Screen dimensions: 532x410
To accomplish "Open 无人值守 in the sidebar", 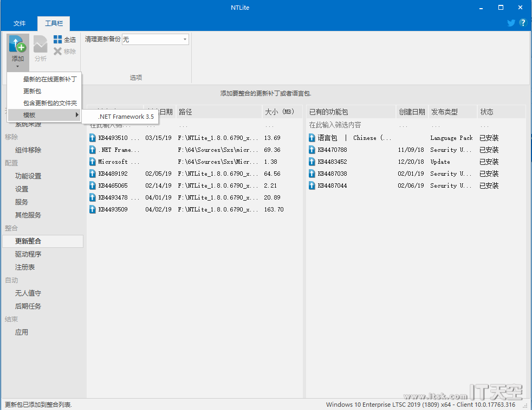I will tap(28, 293).
